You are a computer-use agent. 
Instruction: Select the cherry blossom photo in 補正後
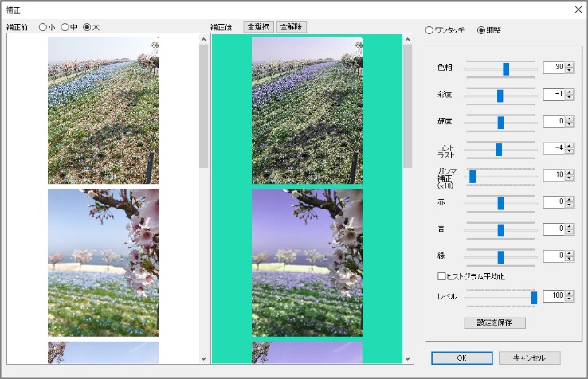click(x=307, y=263)
